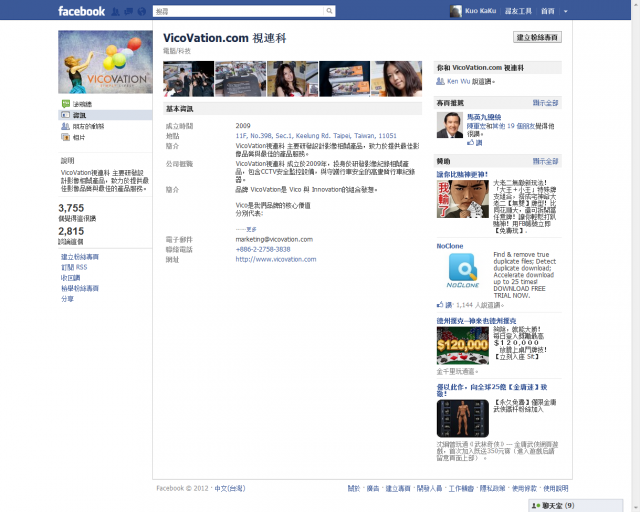Click the NoClone app logo image
640x512 pixels.
(x=462, y=270)
